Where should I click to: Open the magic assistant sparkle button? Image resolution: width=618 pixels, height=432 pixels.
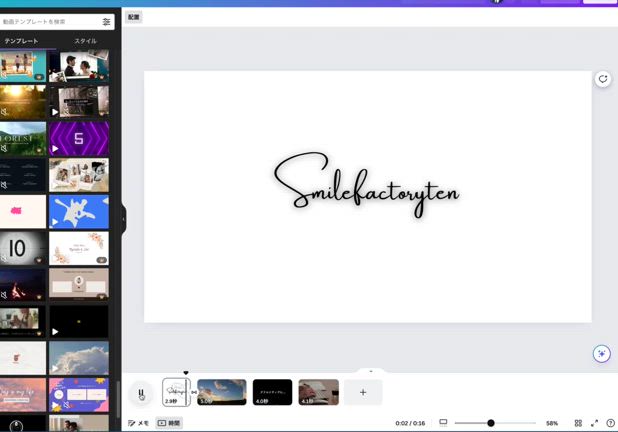pyautogui.click(x=601, y=354)
